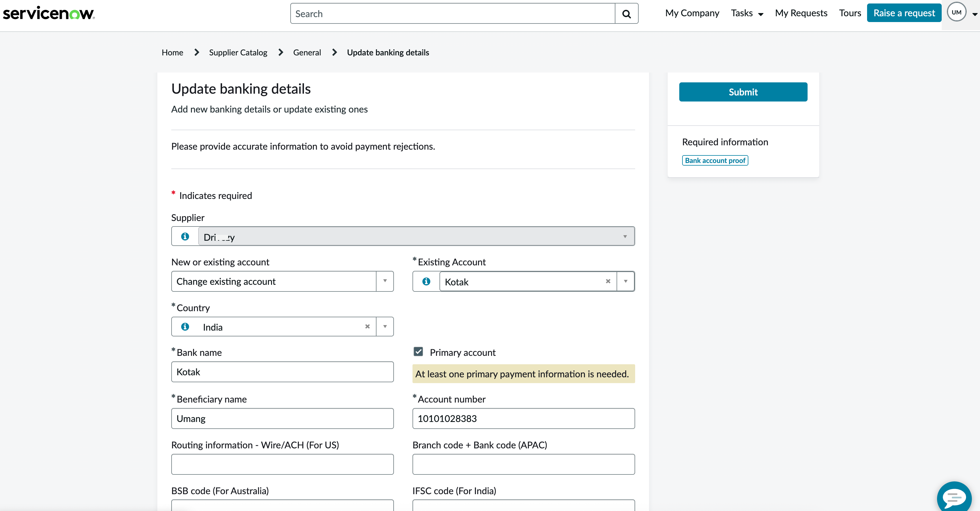Click the Beneficiary name field

(282, 418)
